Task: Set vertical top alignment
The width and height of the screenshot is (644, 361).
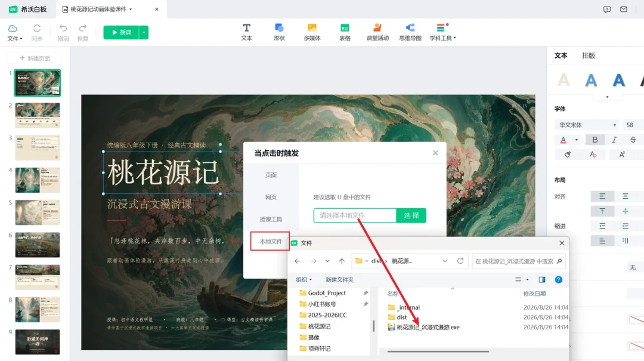Action: pyautogui.click(x=602, y=211)
